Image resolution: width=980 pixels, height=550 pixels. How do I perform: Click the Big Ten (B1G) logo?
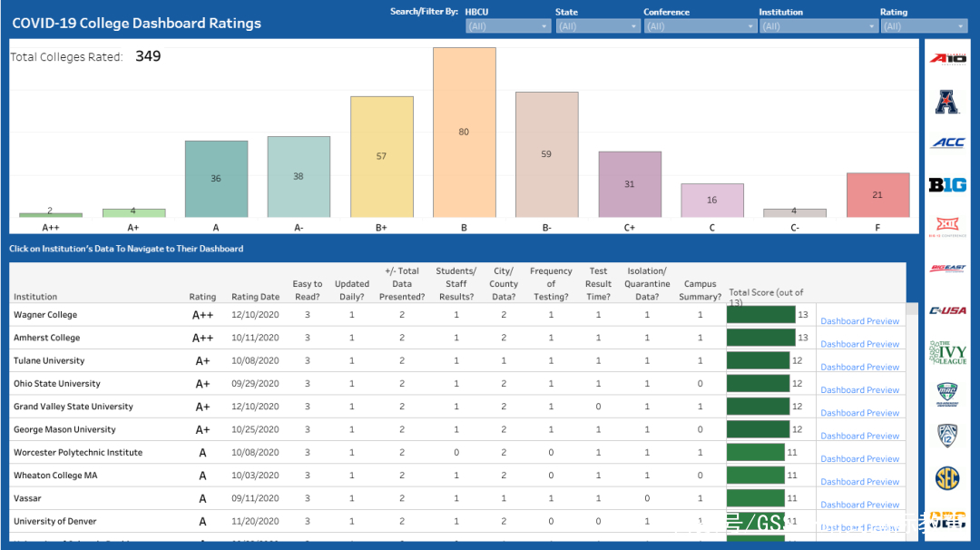click(x=947, y=184)
